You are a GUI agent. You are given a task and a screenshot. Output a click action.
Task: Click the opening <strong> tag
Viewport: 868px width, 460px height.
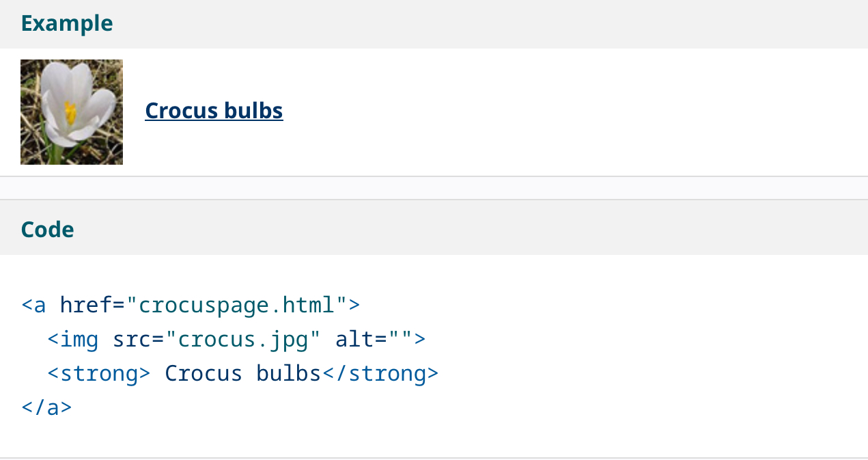99,373
